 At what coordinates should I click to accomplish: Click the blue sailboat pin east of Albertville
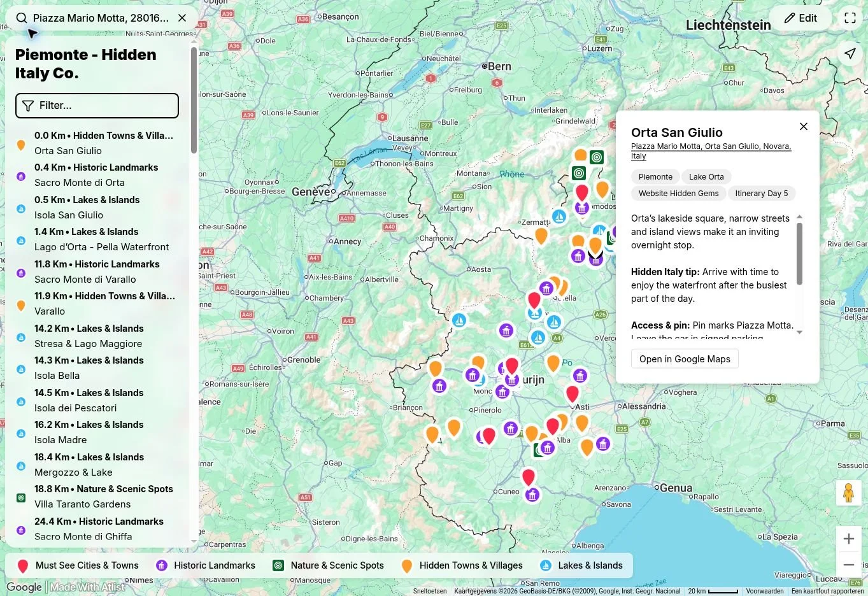[x=459, y=320]
